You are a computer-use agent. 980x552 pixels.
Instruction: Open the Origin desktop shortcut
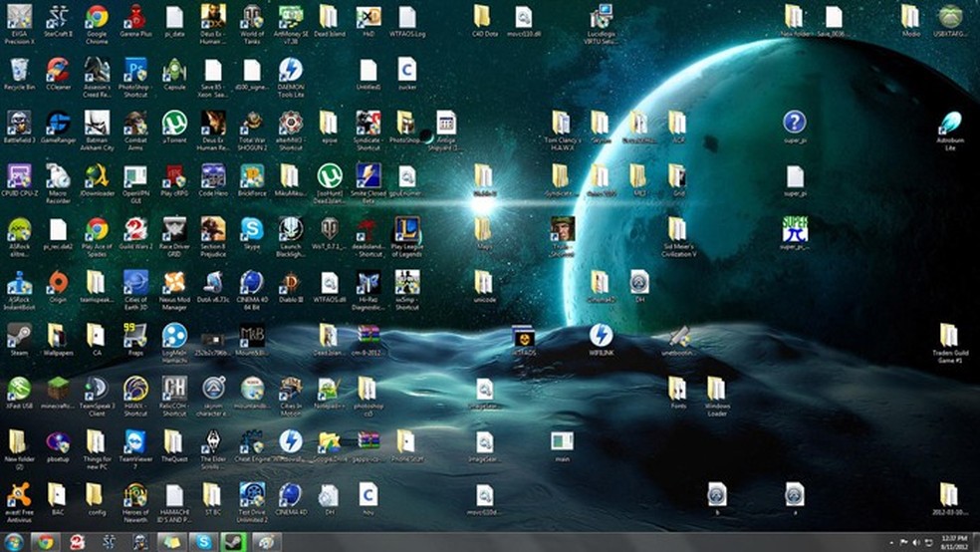tap(58, 283)
